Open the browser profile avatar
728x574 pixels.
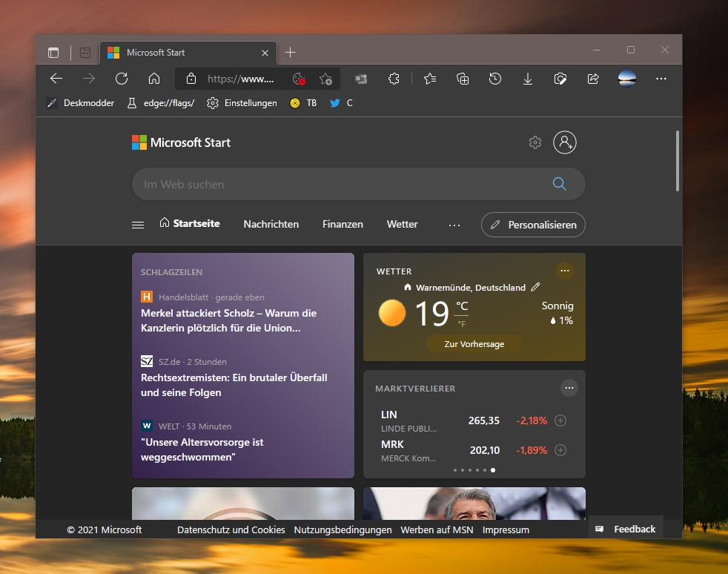click(626, 79)
